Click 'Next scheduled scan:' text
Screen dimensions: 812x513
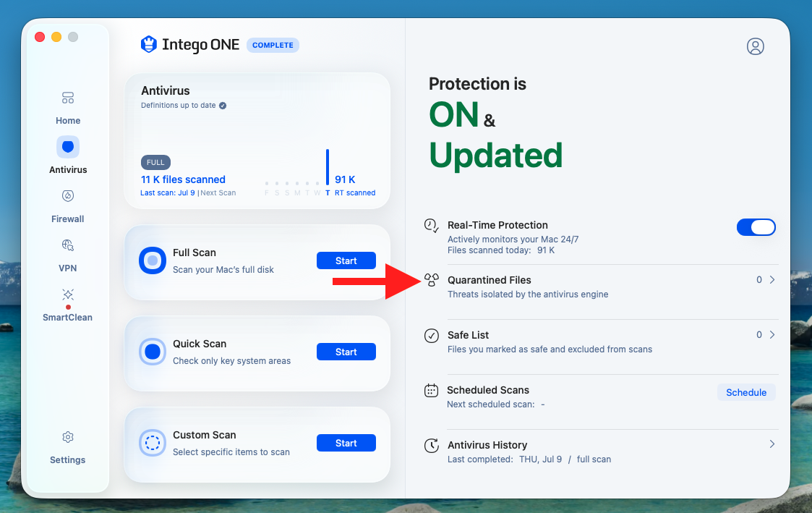point(490,404)
